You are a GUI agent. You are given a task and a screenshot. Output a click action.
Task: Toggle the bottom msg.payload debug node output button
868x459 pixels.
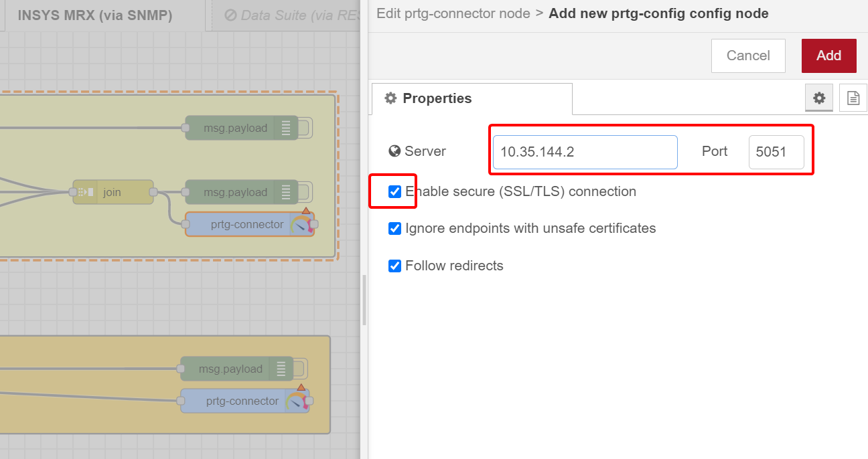point(301,369)
